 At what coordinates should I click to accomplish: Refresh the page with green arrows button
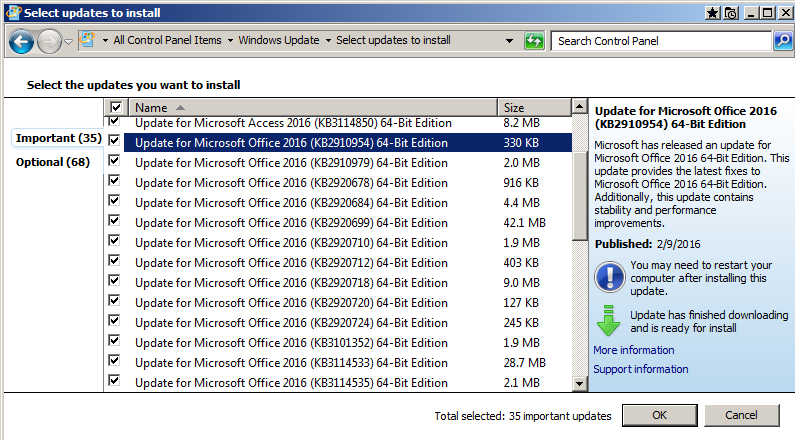point(534,41)
